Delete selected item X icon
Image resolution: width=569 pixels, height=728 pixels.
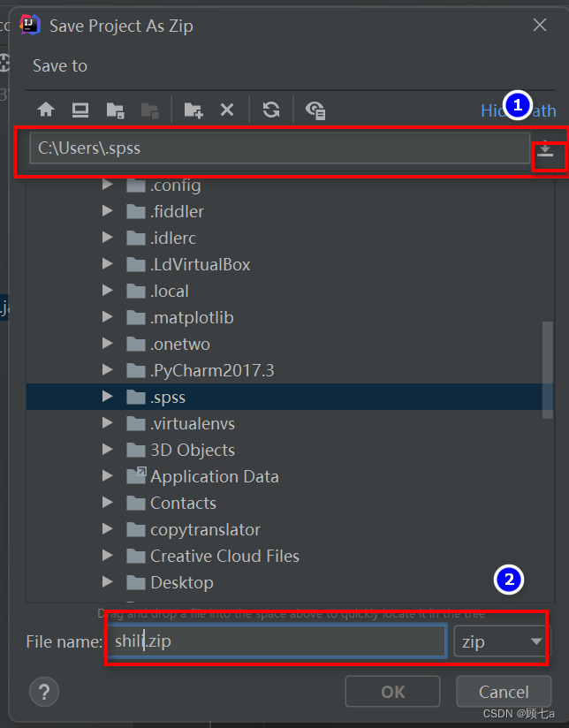point(227,110)
